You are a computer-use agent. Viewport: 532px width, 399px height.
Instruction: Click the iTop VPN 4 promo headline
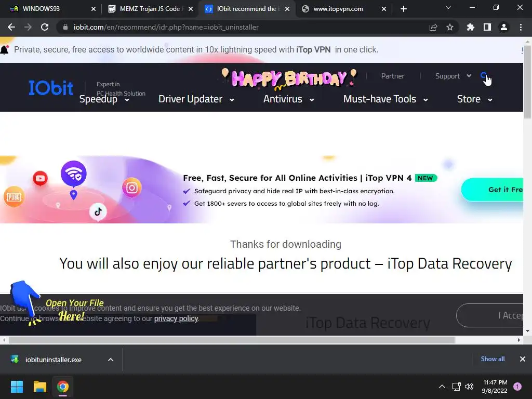pyautogui.click(x=297, y=178)
